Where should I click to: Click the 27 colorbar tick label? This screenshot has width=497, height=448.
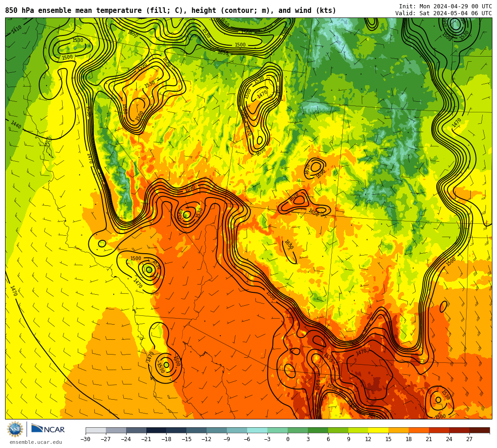[x=470, y=439]
